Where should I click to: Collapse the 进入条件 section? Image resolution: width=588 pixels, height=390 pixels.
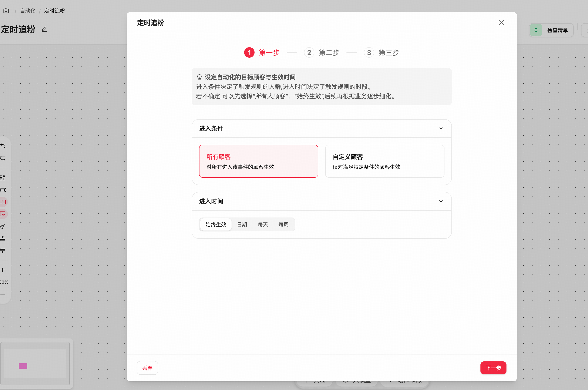[x=441, y=128]
